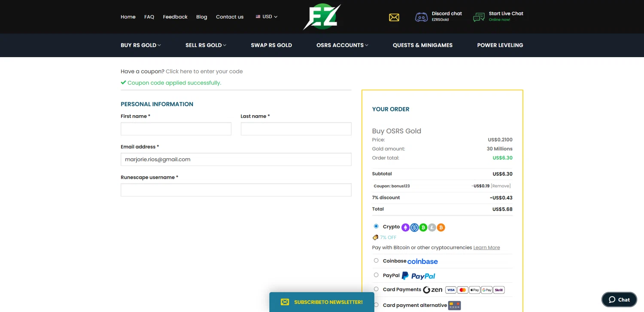Click the Visa card icon
This screenshot has height=312, width=644.
(450, 290)
